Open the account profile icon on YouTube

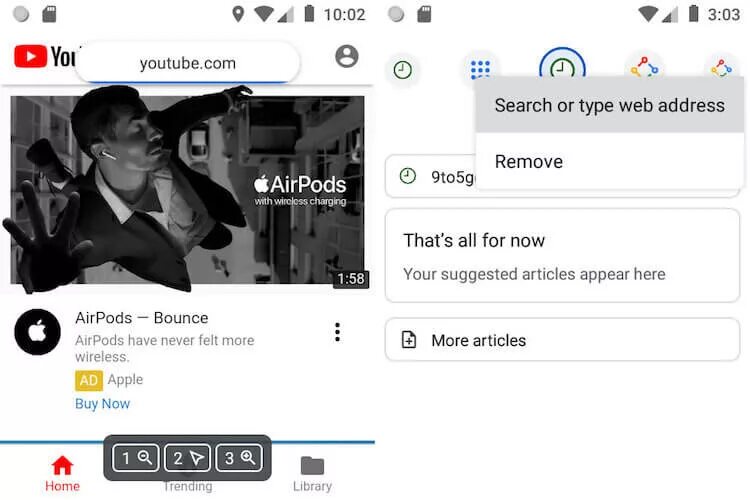[x=347, y=56]
